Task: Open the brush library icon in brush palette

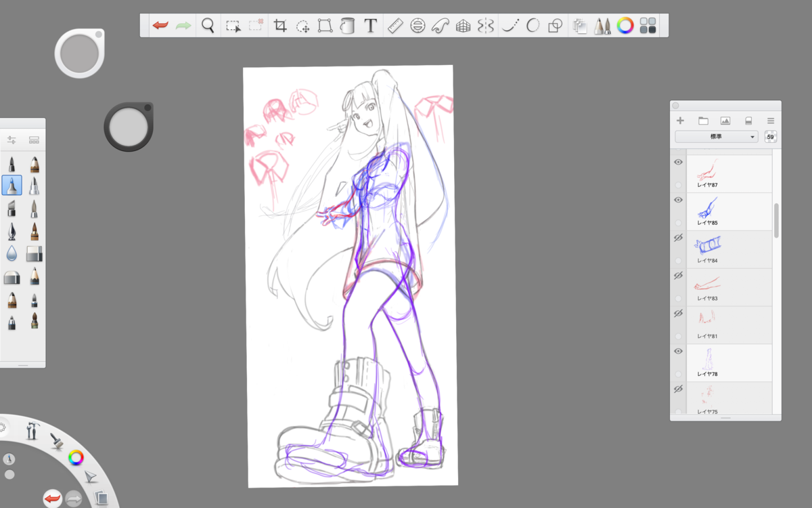Action: (x=34, y=140)
